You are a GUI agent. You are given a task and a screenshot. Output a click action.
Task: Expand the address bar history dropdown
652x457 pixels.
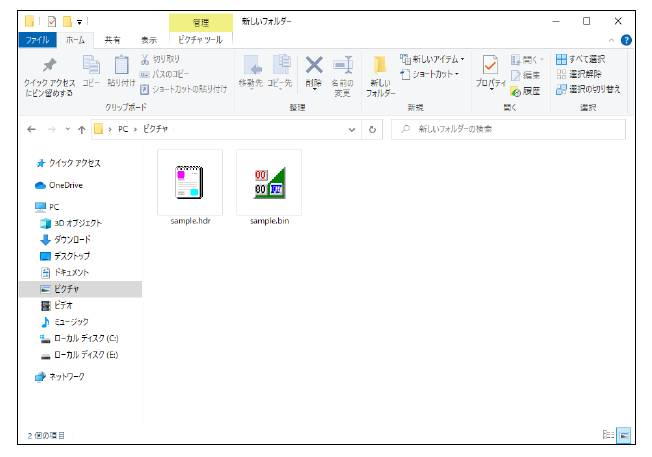click(x=352, y=129)
